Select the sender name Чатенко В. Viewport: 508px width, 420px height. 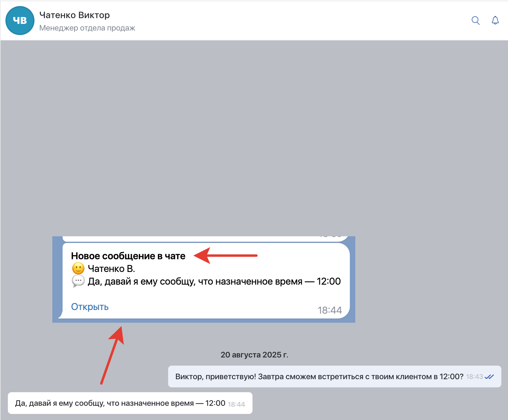click(x=111, y=269)
